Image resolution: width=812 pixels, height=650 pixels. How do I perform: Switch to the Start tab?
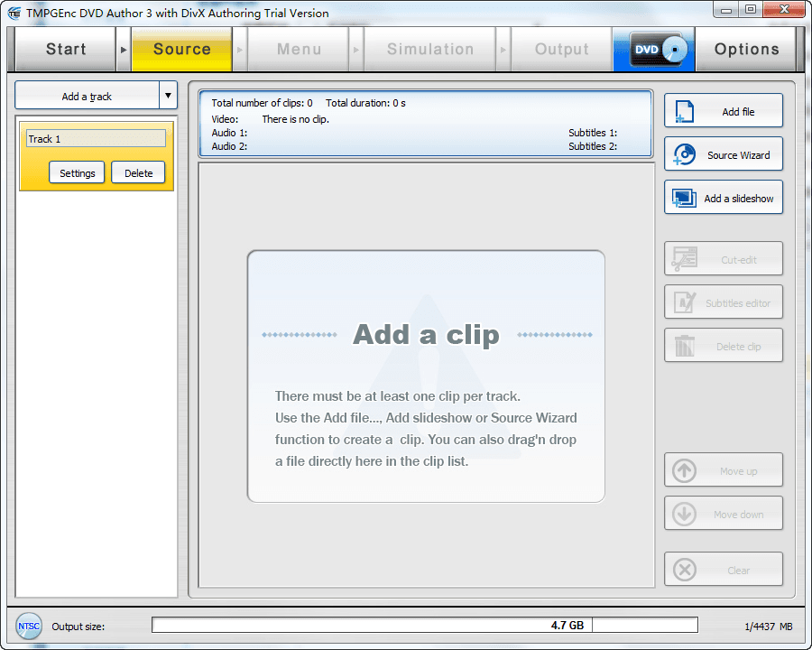click(x=65, y=50)
